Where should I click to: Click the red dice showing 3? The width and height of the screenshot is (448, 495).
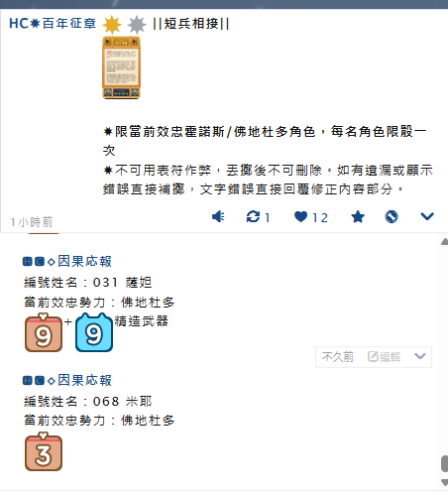pos(44,451)
